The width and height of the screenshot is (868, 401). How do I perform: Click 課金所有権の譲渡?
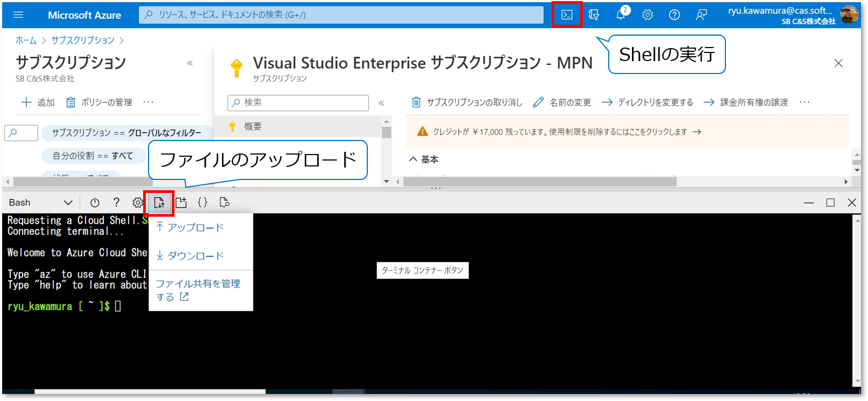[x=746, y=102]
